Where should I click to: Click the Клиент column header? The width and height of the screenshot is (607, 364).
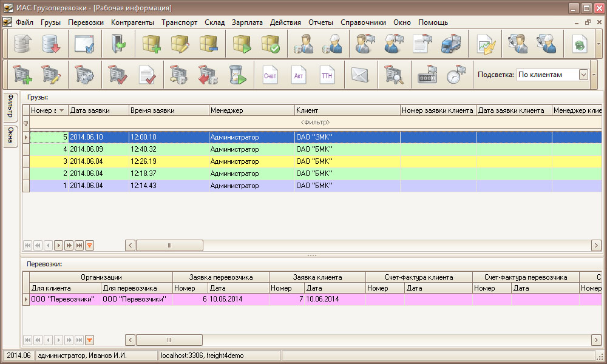(347, 110)
